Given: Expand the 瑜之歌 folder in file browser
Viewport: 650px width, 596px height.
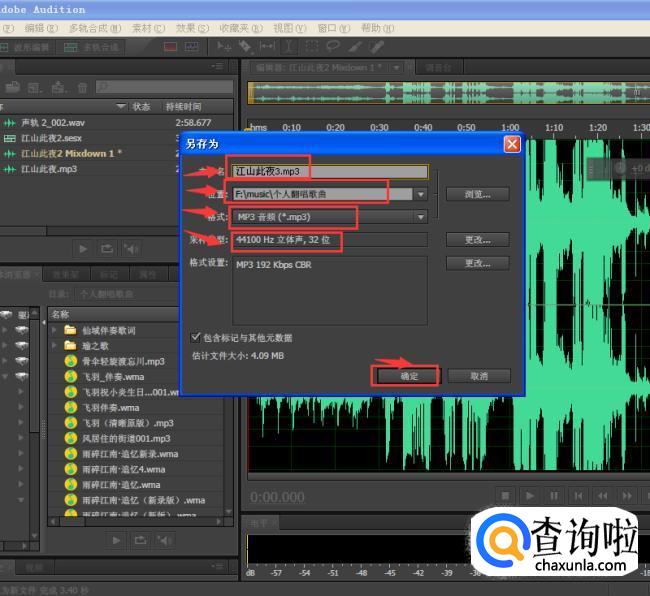Looking at the screenshot, I should pos(55,345).
